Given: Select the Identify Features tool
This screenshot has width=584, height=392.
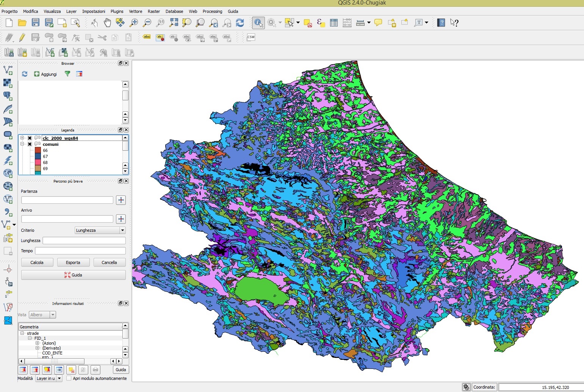Looking at the screenshot, I should (x=258, y=23).
